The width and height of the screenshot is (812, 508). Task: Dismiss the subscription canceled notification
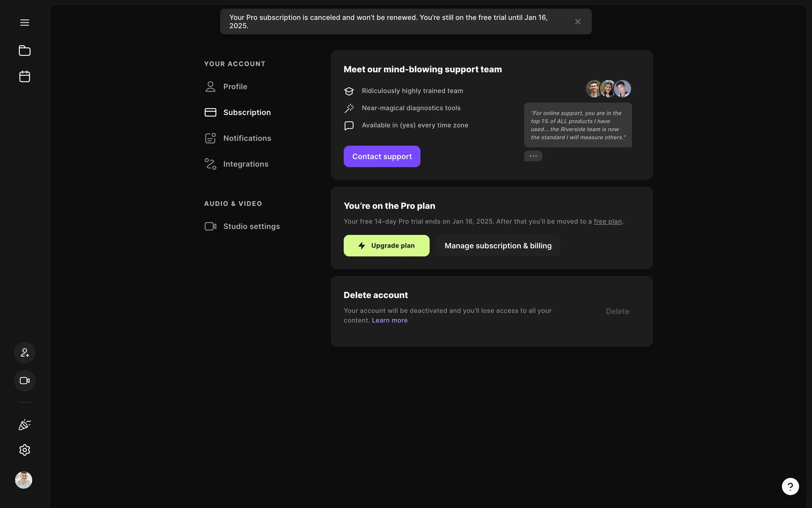tap(578, 22)
